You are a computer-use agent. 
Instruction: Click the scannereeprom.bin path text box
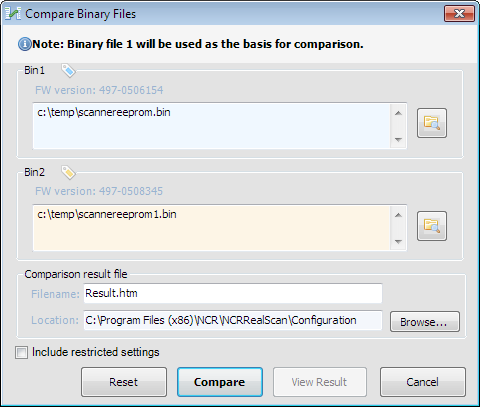(212, 126)
